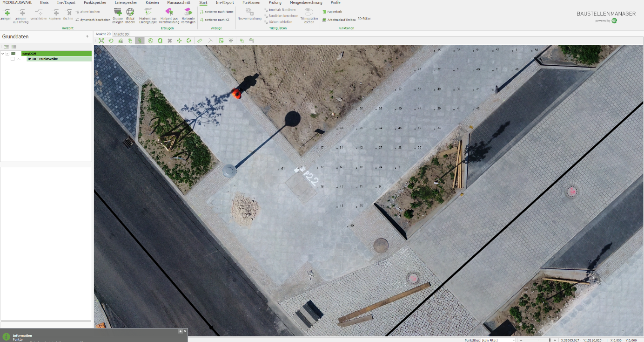The height and width of the screenshot is (342, 644).
Task: Pin the Grunddaten panel
Action: 87,36
